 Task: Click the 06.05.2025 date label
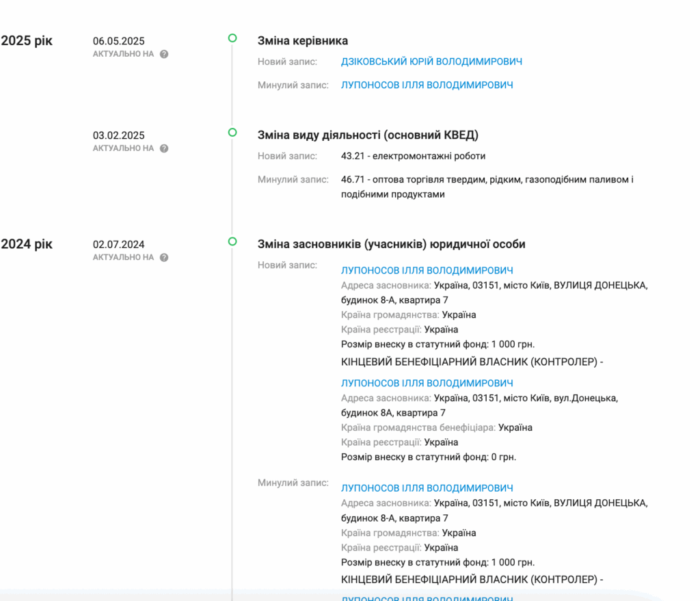click(119, 41)
